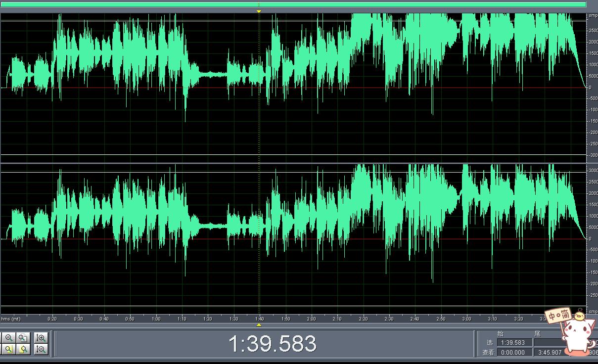The width and height of the screenshot is (598, 364).
Task: Click the grip handle left of time display
Action: pos(53,343)
